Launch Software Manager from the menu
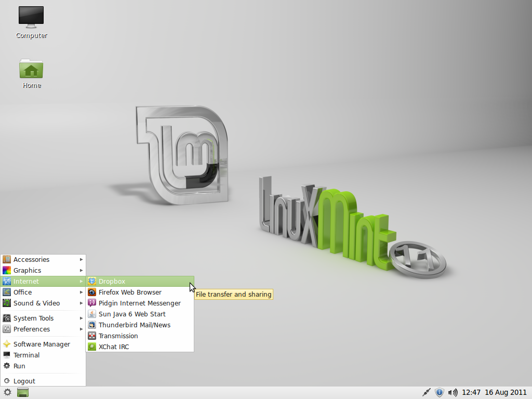Screen dimensions: 532x399 tap(43, 344)
